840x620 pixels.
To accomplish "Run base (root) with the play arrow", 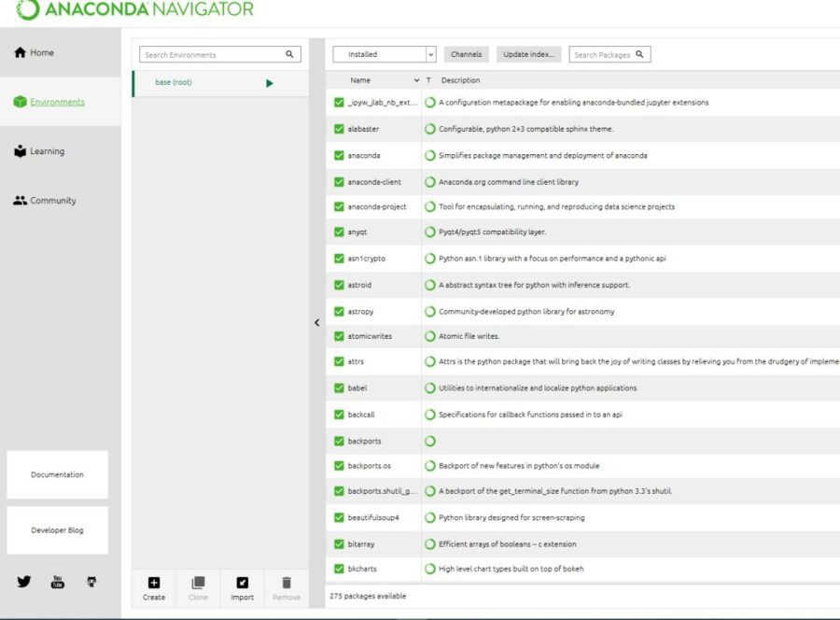I will tap(270, 83).
